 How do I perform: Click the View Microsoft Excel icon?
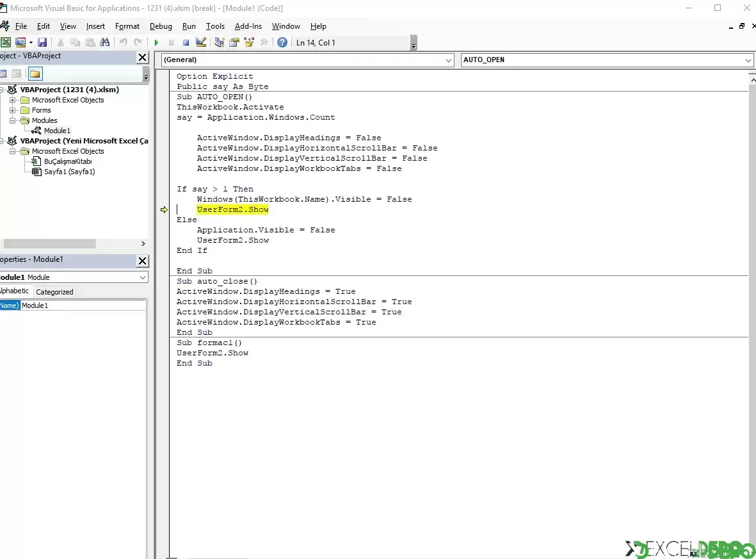point(5,42)
